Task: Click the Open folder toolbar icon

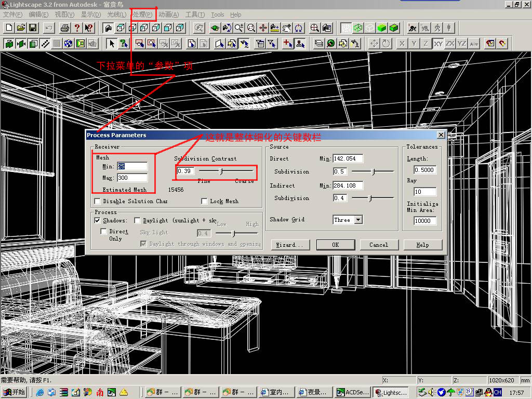Action: [x=21, y=28]
